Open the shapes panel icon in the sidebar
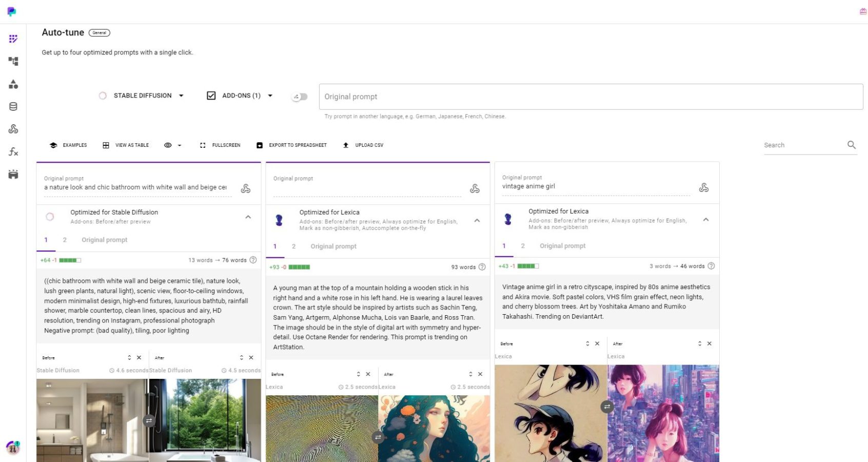 pyautogui.click(x=13, y=84)
